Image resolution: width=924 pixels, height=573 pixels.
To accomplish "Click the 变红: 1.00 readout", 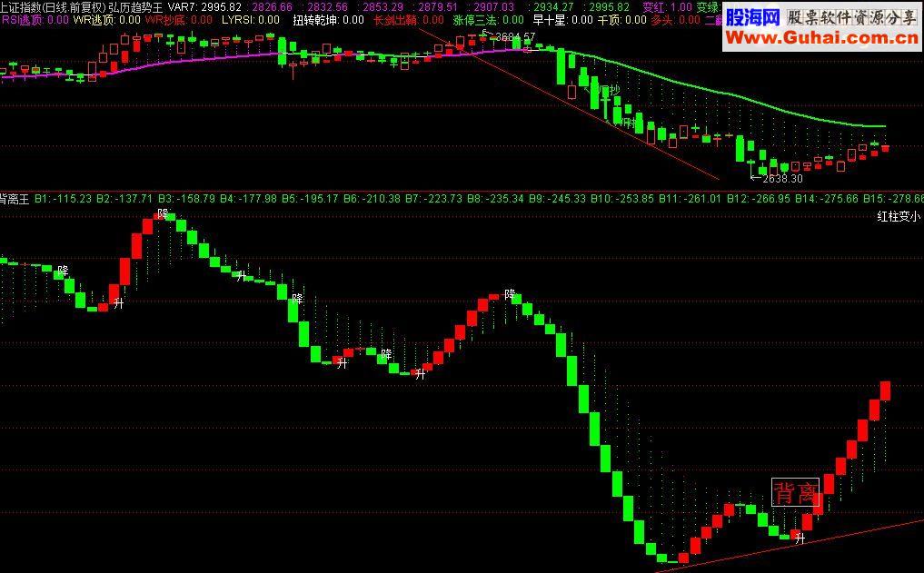I will (667, 7).
